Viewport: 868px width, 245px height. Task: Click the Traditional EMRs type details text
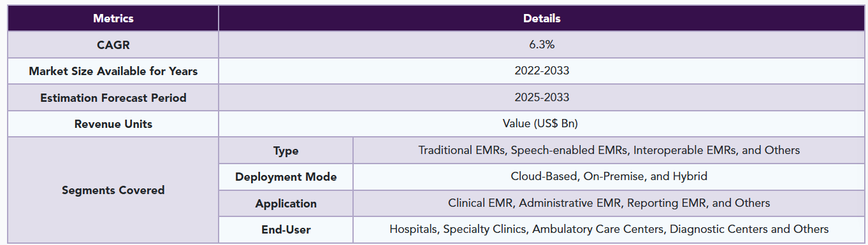[x=609, y=151]
